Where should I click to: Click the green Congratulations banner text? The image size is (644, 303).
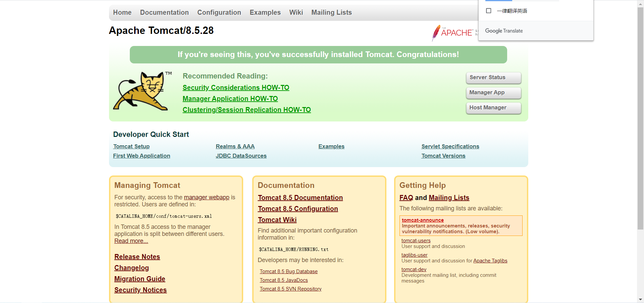(318, 54)
